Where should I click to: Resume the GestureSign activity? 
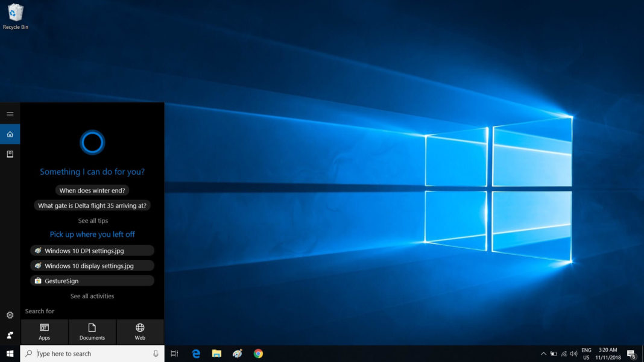[x=92, y=280]
